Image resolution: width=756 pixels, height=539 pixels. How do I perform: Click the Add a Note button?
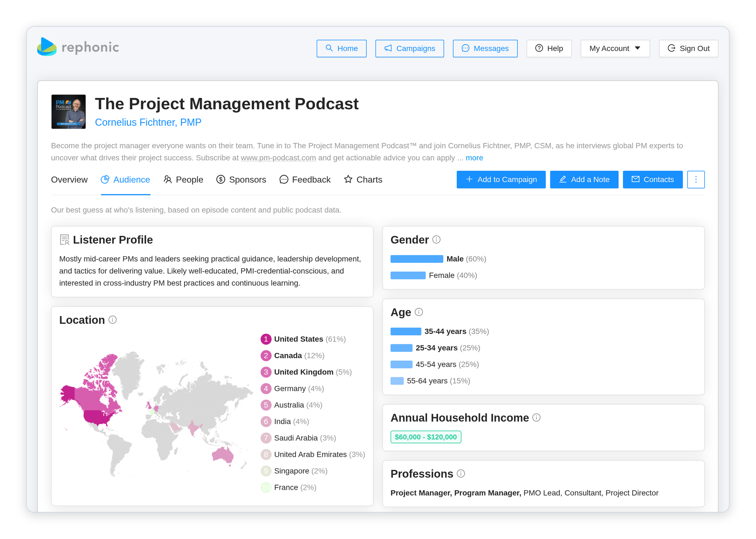[584, 180]
